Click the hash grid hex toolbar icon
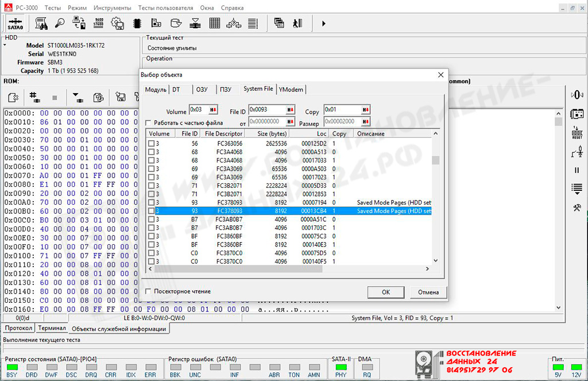 point(34,98)
